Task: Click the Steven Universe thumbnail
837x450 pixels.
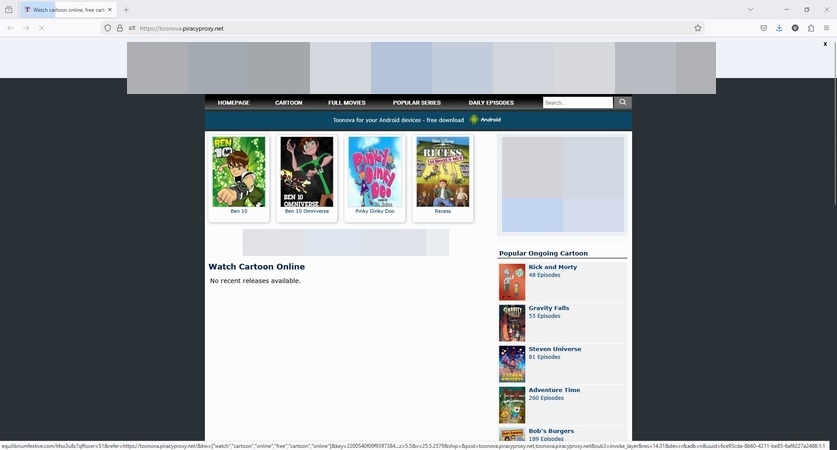Action: point(512,364)
